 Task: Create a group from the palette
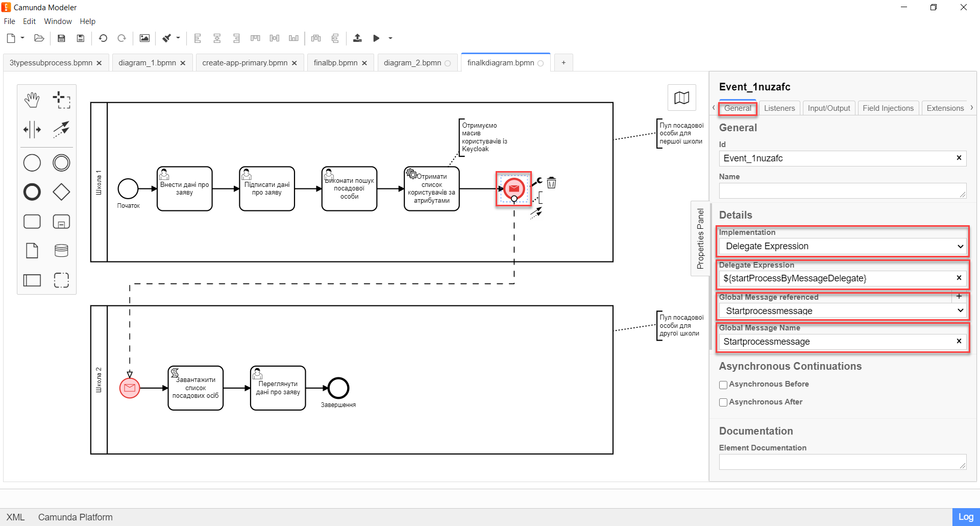[x=61, y=280]
